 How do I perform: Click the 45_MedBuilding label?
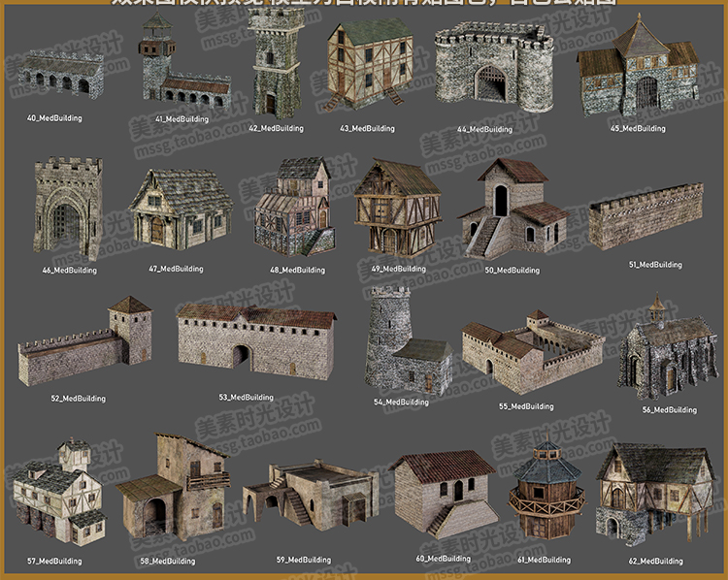(x=638, y=129)
